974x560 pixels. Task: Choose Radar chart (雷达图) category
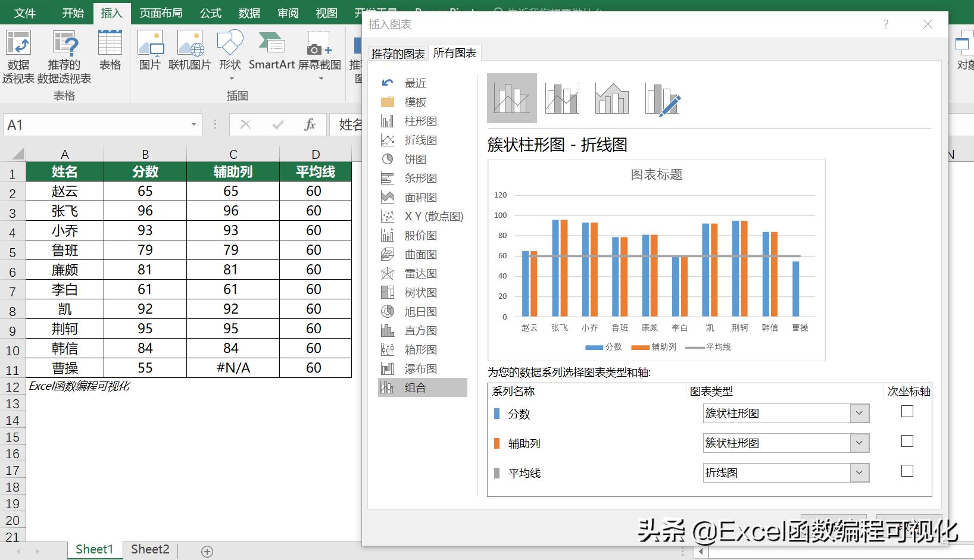pos(423,274)
